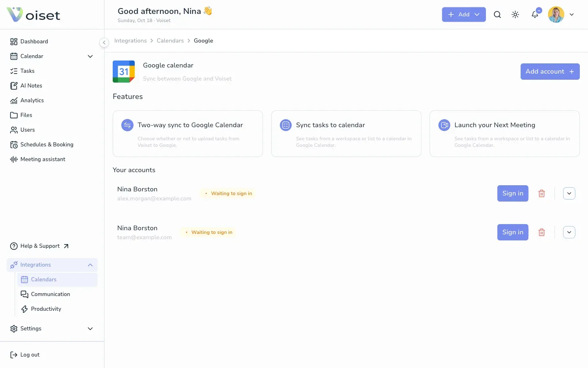Screen dimensions: 588x368
Task: Toggle the light/dark theme sun icon
Action: [x=515, y=15]
